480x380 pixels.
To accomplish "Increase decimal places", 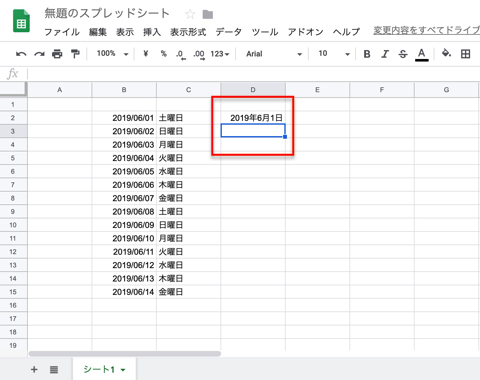I will point(199,54).
